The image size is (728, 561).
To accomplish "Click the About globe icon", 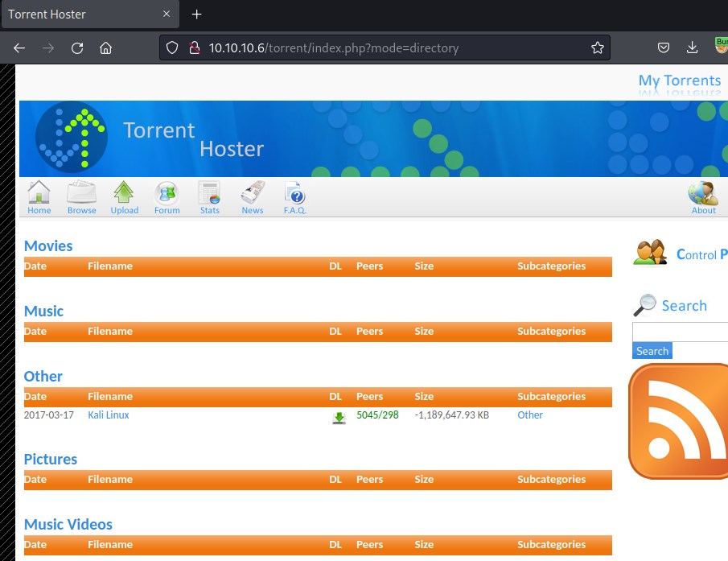I will tap(703, 193).
